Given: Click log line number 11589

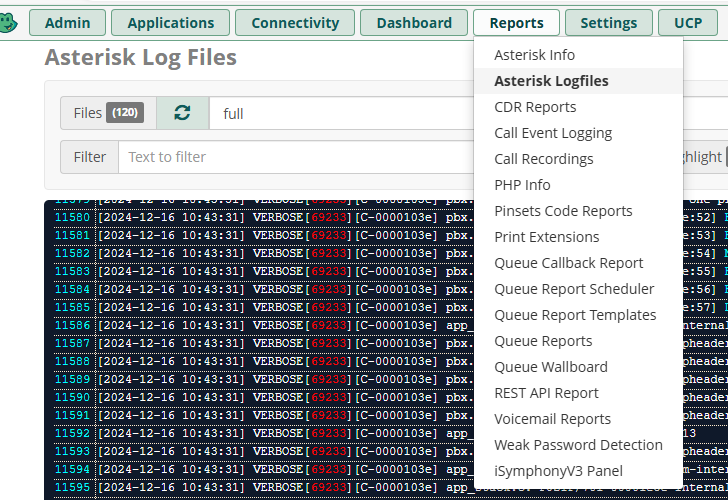Looking at the screenshot, I should pos(72,379).
